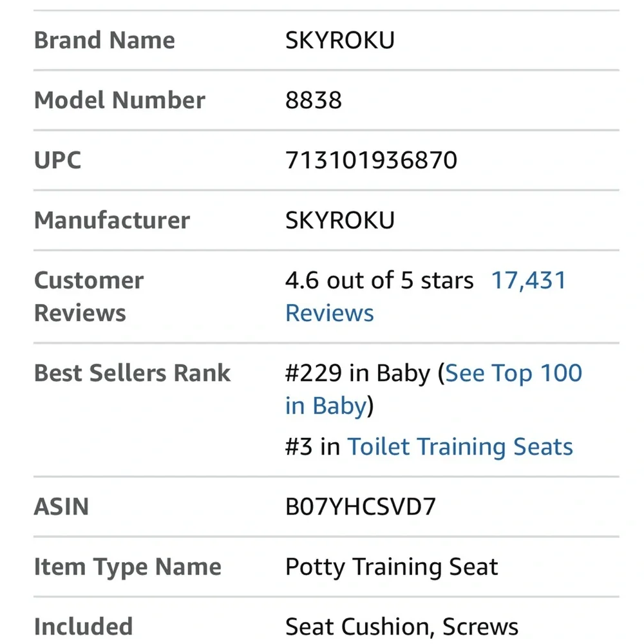Click the Model Number row label

[x=120, y=100]
